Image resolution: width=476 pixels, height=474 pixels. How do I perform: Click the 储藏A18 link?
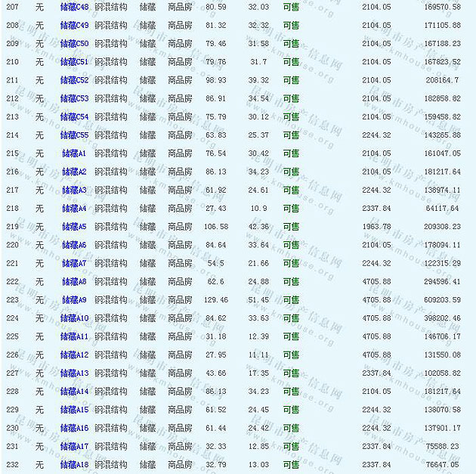[x=74, y=464]
